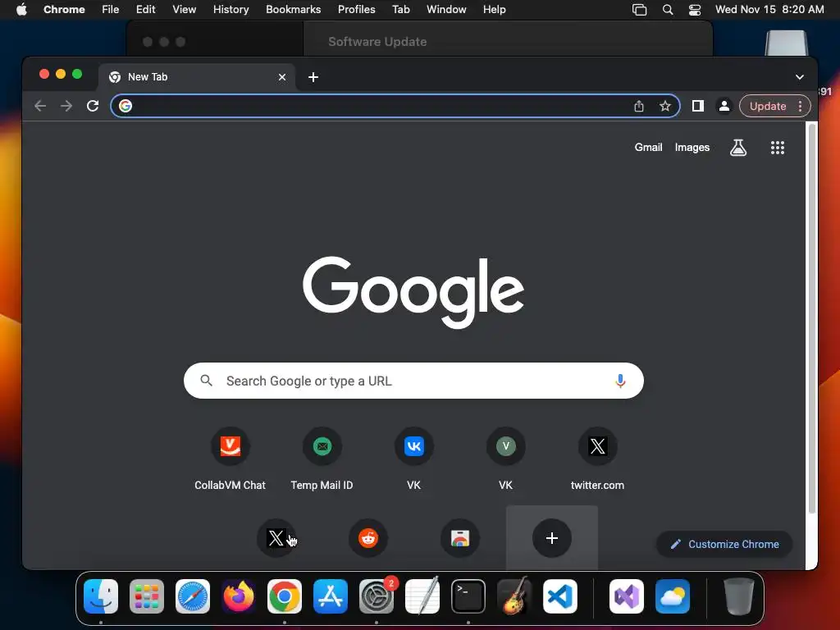The width and height of the screenshot is (840, 630).
Task: Open the Bookmarks menu
Action: click(294, 10)
